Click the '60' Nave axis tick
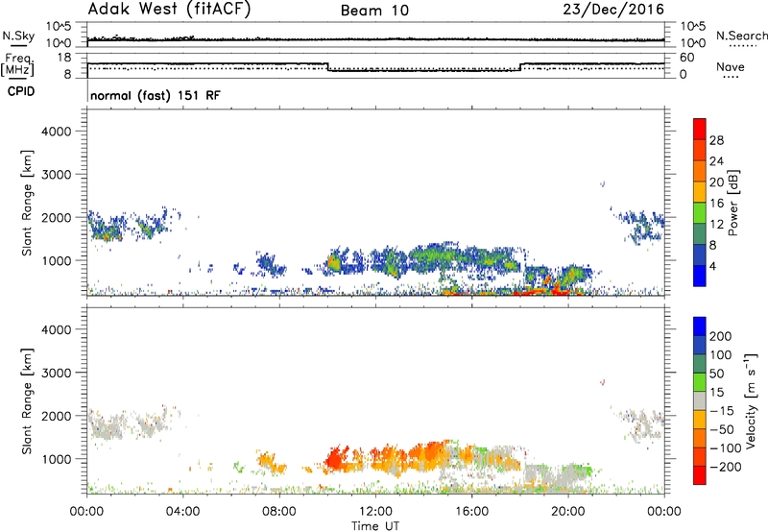The image size is (768, 532). pyautogui.click(x=687, y=58)
